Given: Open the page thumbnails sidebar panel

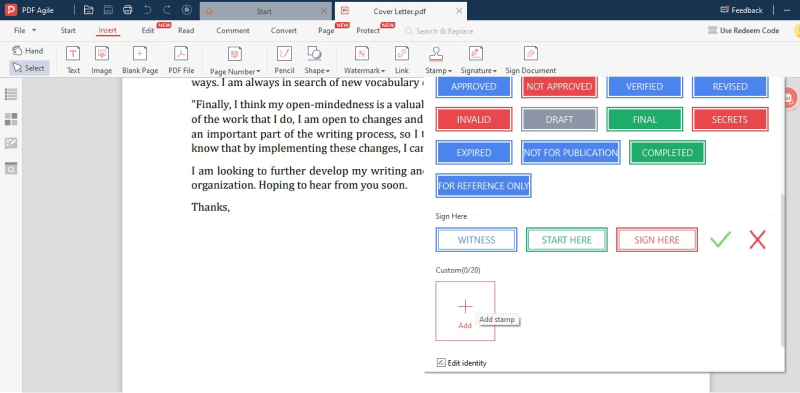Looking at the screenshot, I should [11, 119].
